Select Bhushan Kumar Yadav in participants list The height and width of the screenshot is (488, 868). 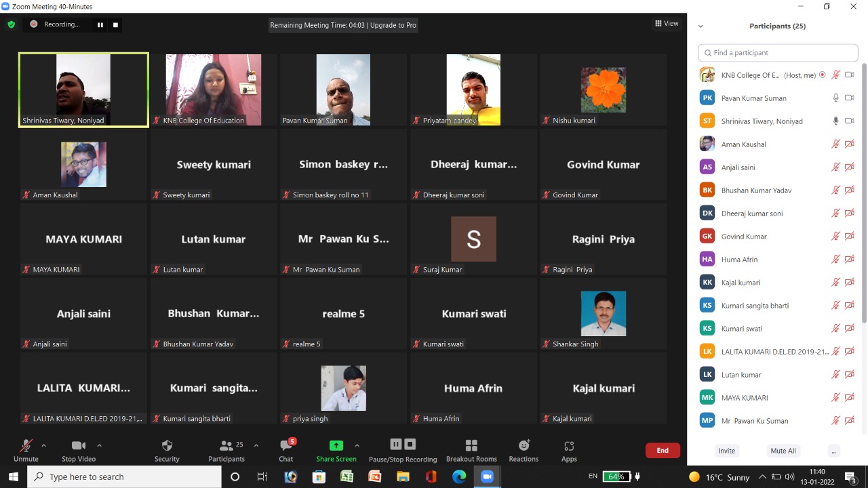coord(778,190)
